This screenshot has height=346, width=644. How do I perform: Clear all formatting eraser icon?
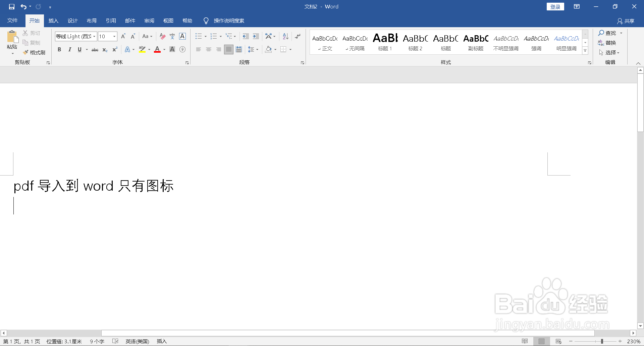[162, 36]
